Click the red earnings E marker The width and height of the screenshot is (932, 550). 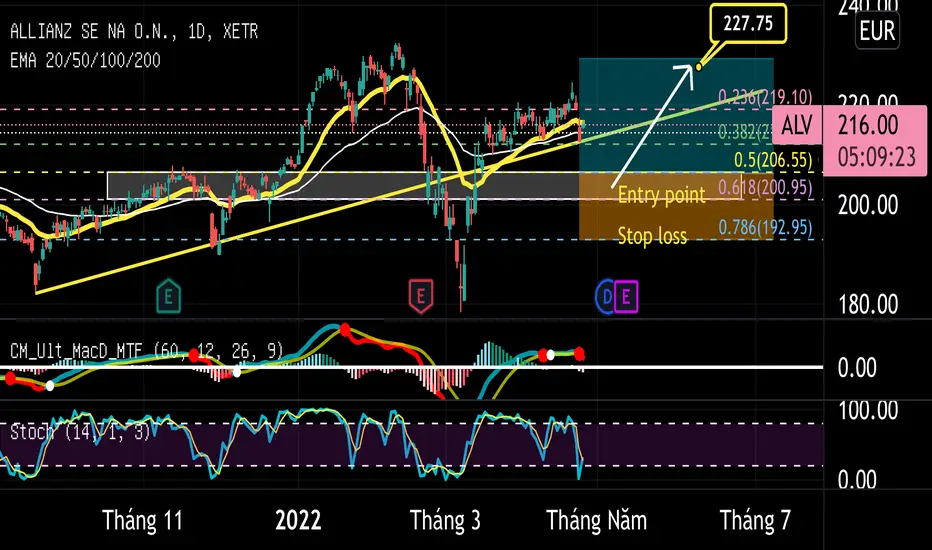point(420,296)
